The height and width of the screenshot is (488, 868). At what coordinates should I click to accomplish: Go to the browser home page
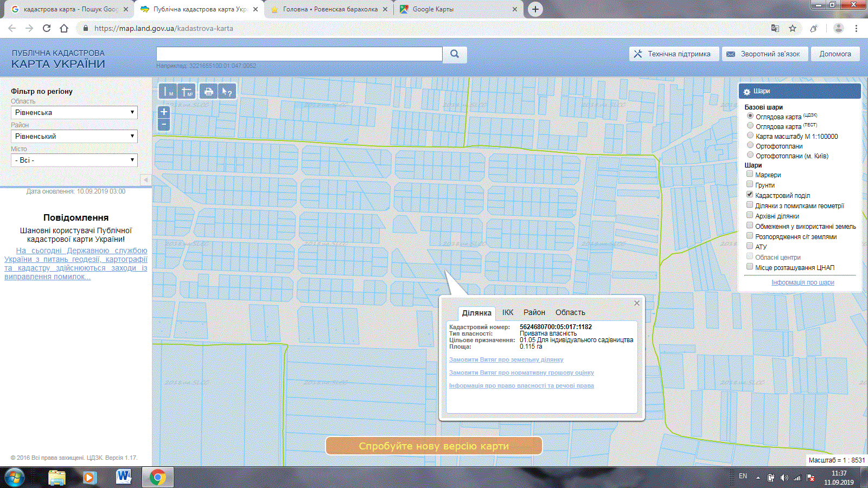point(64,28)
